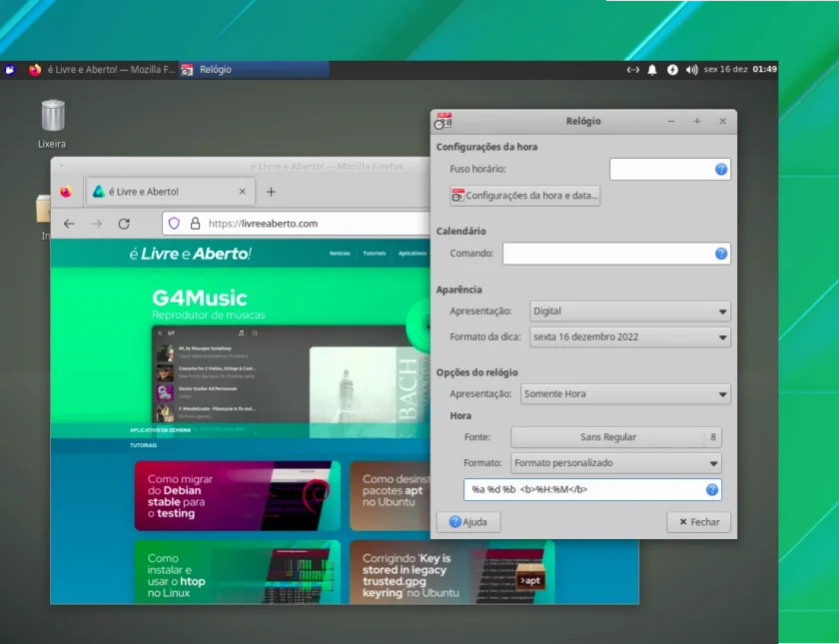
Task: Open the Aplicativos menu on the website
Action: pos(413,254)
